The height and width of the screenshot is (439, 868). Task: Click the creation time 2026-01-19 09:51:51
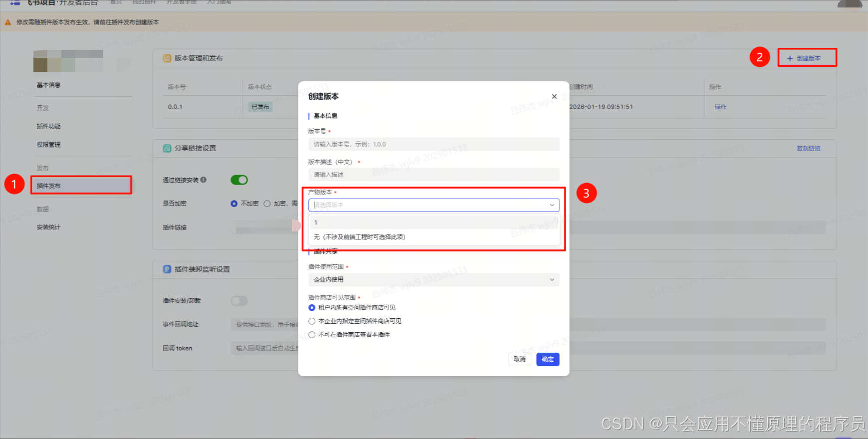601,107
